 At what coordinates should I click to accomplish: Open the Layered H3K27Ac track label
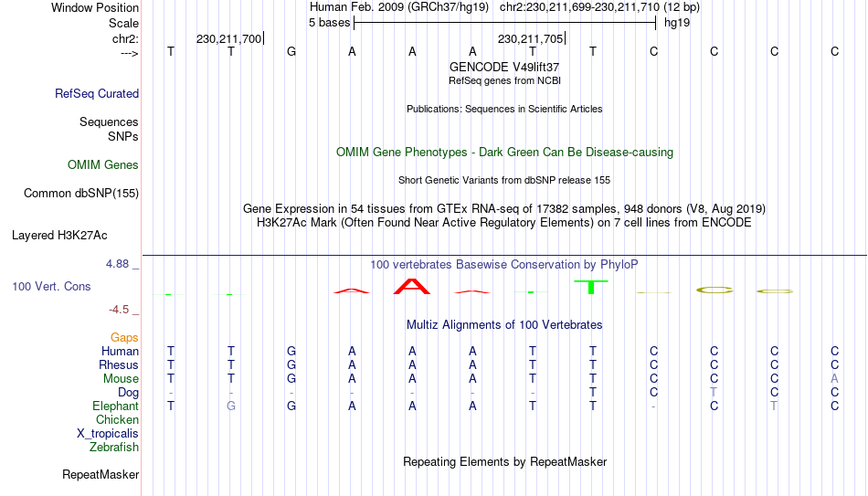pos(59,236)
